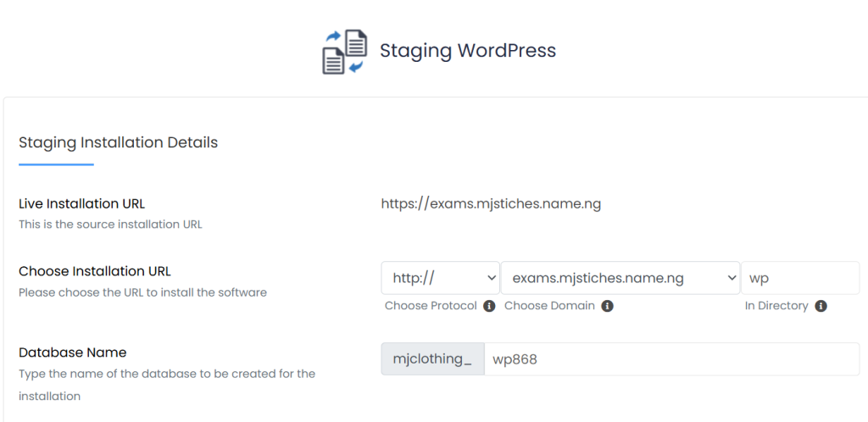This screenshot has height=422, width=868.
Task: Click the mjclothing_ database prefix box
Action: coord(432,359)
